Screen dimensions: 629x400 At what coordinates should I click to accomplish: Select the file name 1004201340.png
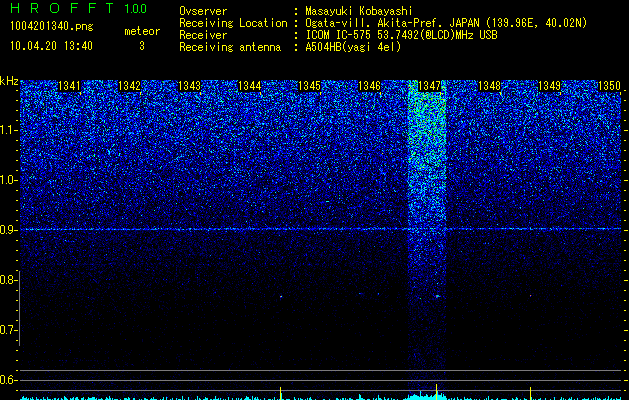[52, 26]
